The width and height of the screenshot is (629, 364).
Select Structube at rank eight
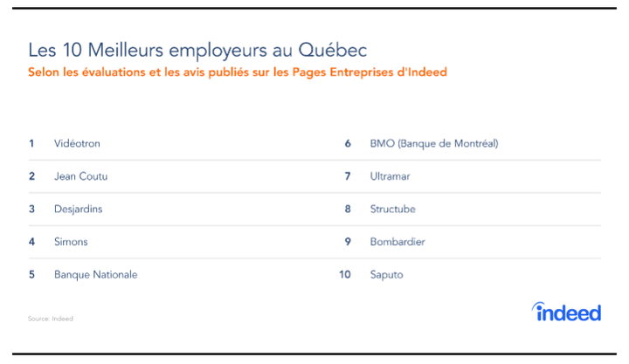pos(393,209)
